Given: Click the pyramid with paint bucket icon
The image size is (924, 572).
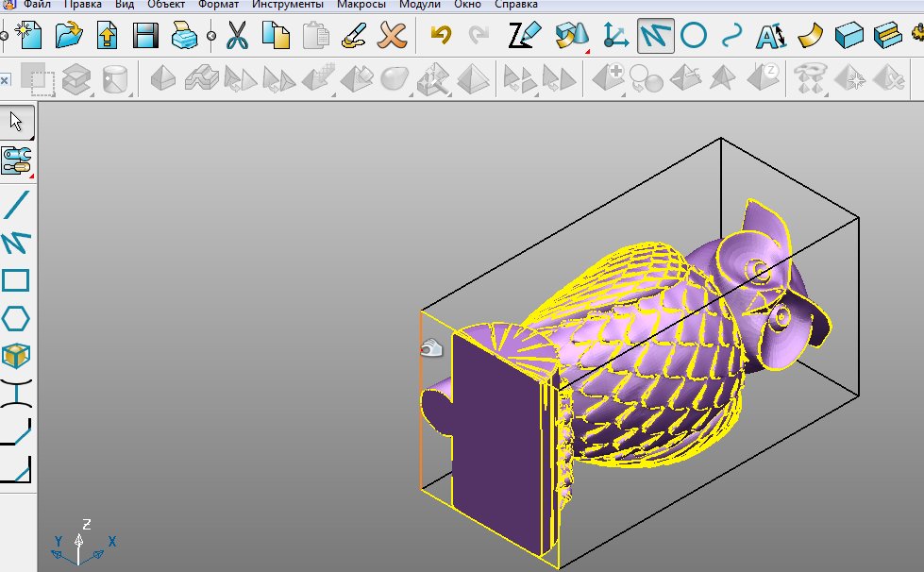Looking at the screenshot, I should click(357, 79).
